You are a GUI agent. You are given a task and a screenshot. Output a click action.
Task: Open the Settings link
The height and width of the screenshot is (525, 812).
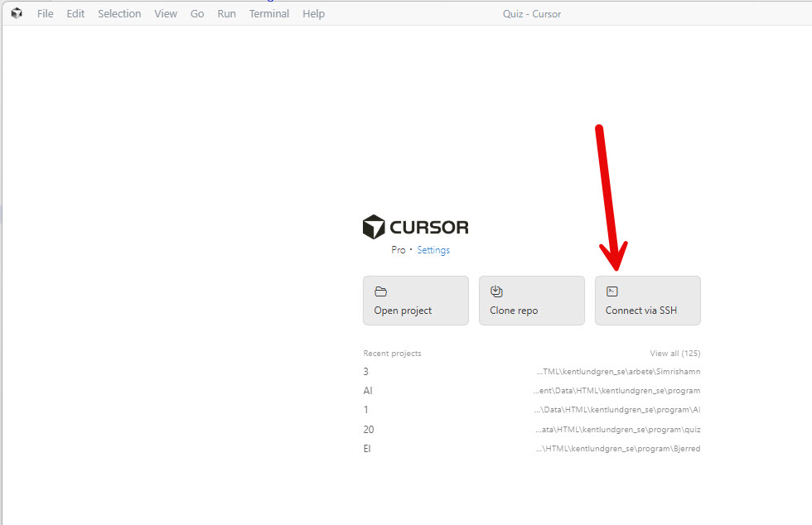point(433,249)
